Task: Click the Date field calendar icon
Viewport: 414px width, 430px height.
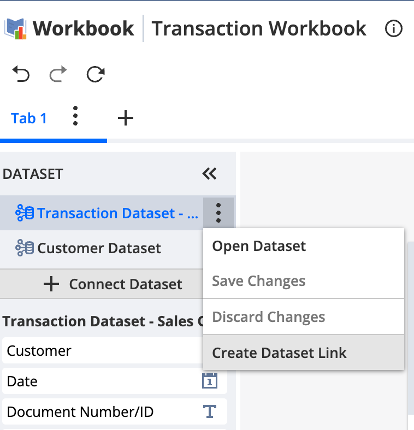Action: (x=210, y=381)
